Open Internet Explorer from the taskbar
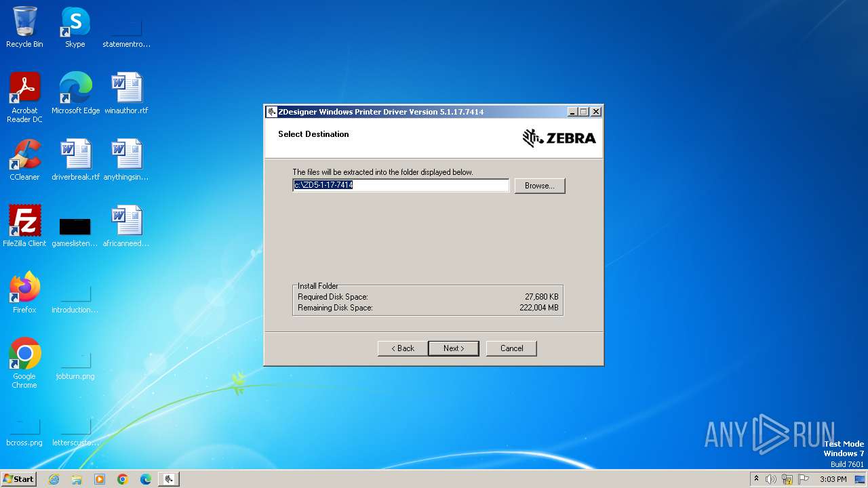The height and width of the screenshot is (488, 868). pos(54,479)
